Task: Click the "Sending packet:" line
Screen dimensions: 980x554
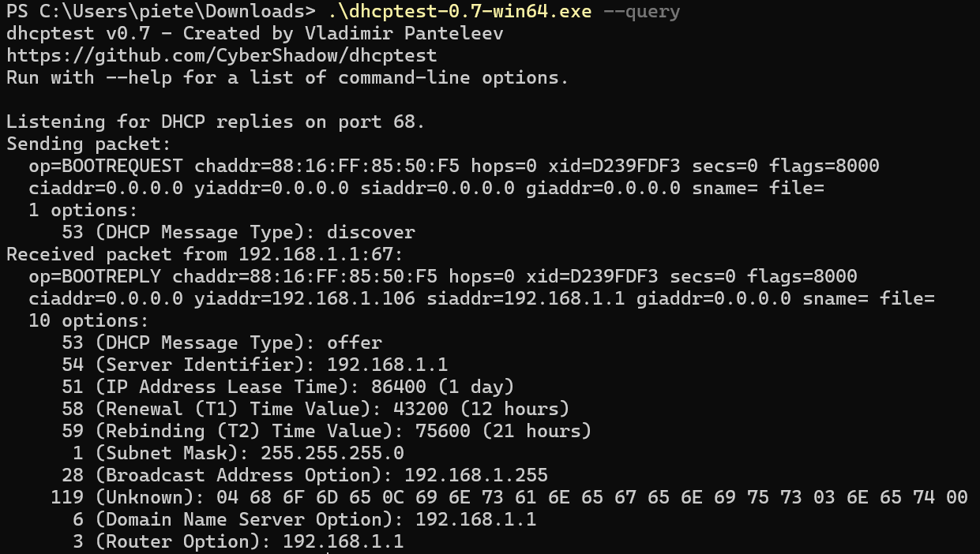Action: pyautogui.click(x=88, y=144)
